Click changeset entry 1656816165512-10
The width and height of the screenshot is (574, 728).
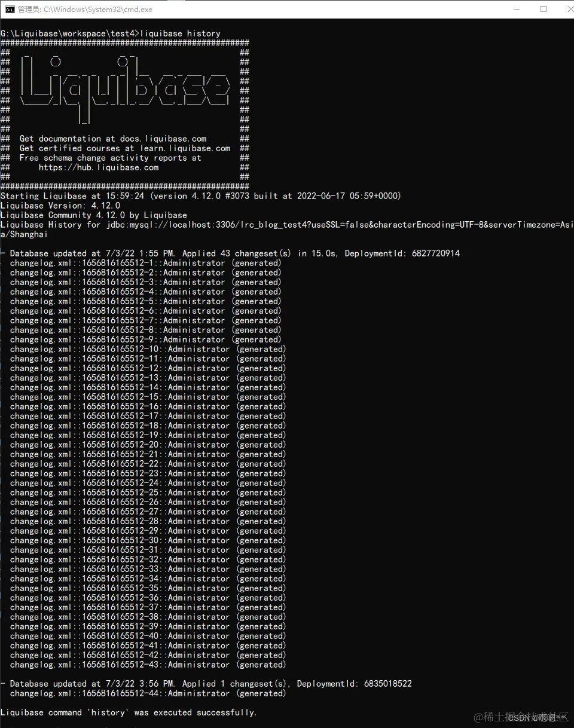148,349
